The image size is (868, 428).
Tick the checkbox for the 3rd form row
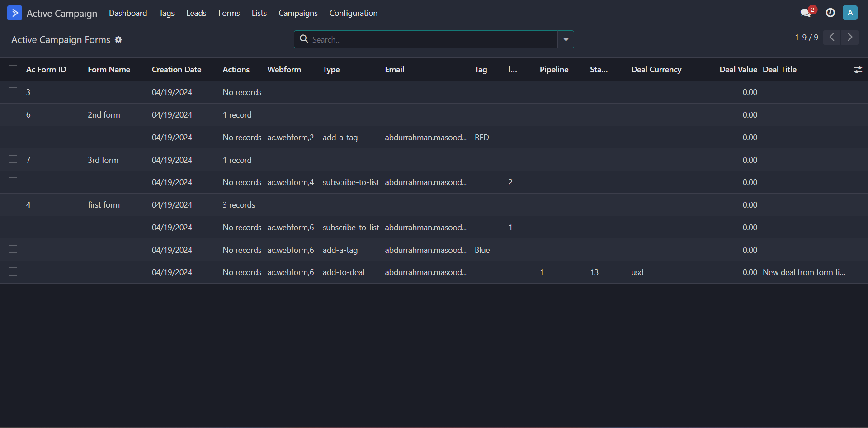(13, 159)
